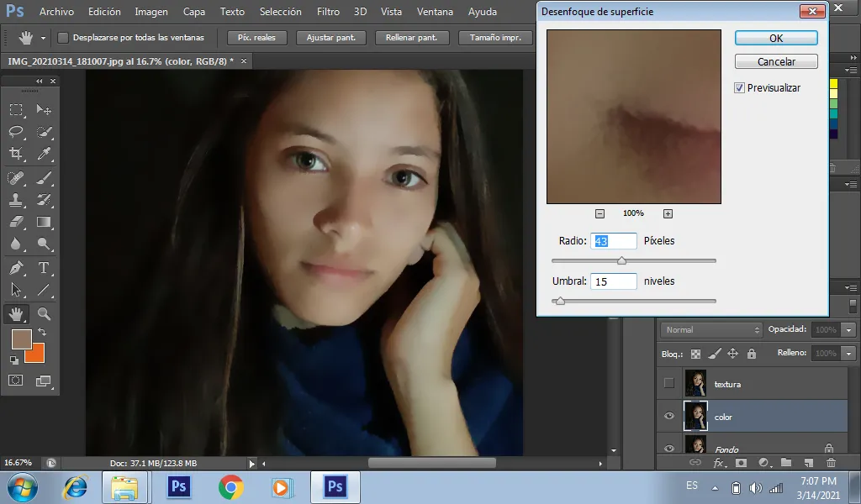Select the Zoom tool in the toolbox
Image resolution: width=861 pixels, height=504 pixels.
44,313
